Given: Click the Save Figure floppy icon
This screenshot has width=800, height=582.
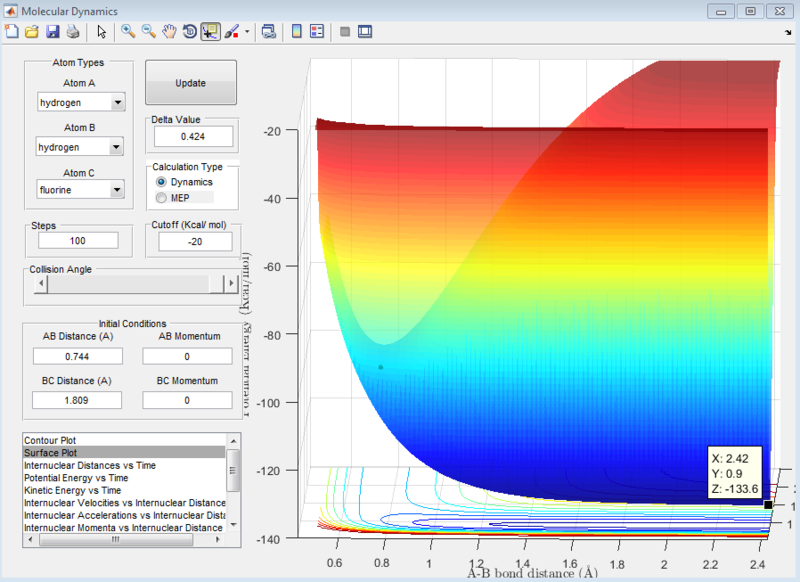Looking at the screenshot, I should [52, 32].
